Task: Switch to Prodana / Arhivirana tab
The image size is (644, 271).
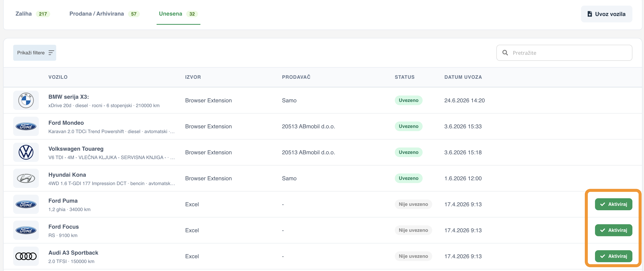Action: (x=104, y=14)
